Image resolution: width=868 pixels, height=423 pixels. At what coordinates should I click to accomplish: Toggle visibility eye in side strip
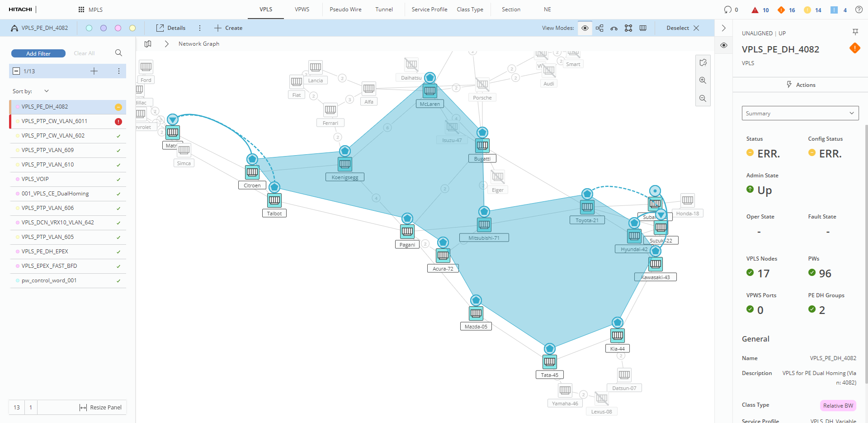pyautogui.click(x=723, y=45)
